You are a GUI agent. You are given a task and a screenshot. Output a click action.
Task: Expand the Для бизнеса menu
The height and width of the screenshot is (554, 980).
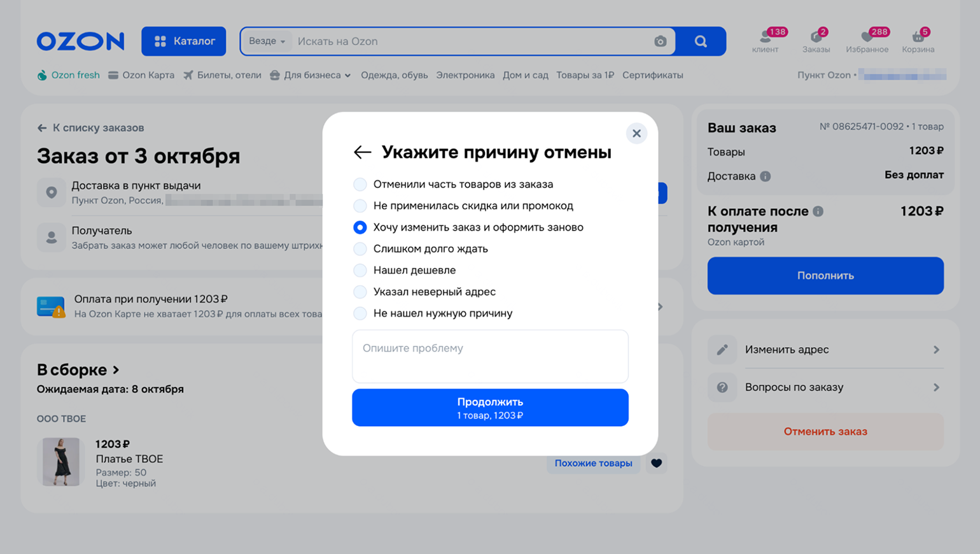point(311,75)
